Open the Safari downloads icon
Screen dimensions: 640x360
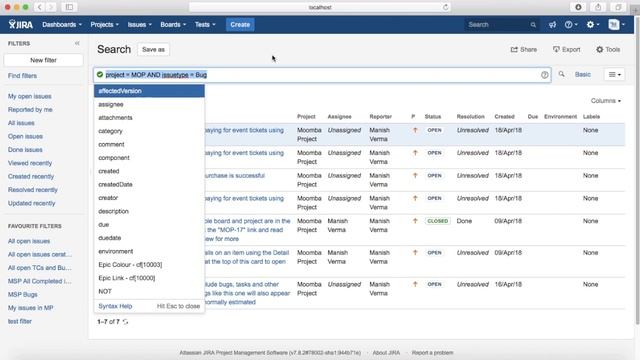point(578,7)
